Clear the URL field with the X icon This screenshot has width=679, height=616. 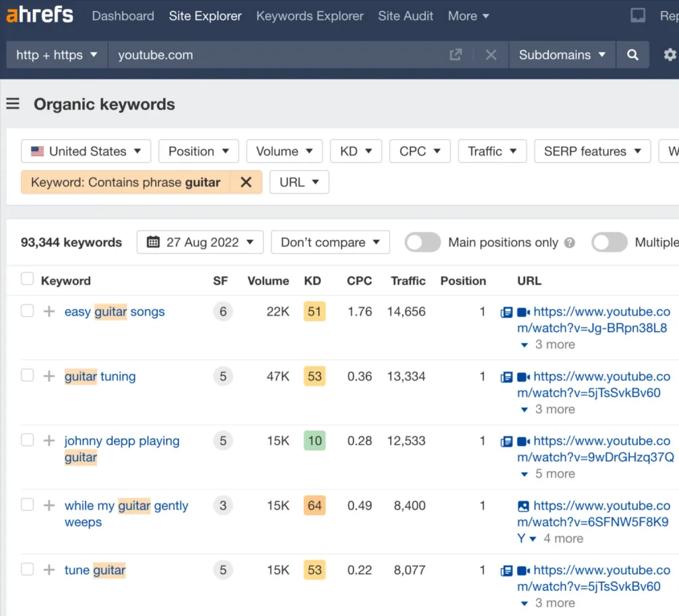point(491,55)
